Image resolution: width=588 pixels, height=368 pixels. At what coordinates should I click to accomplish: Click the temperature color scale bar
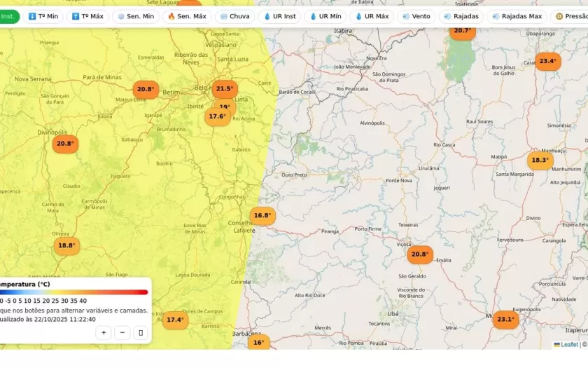[x=73, y=292]
